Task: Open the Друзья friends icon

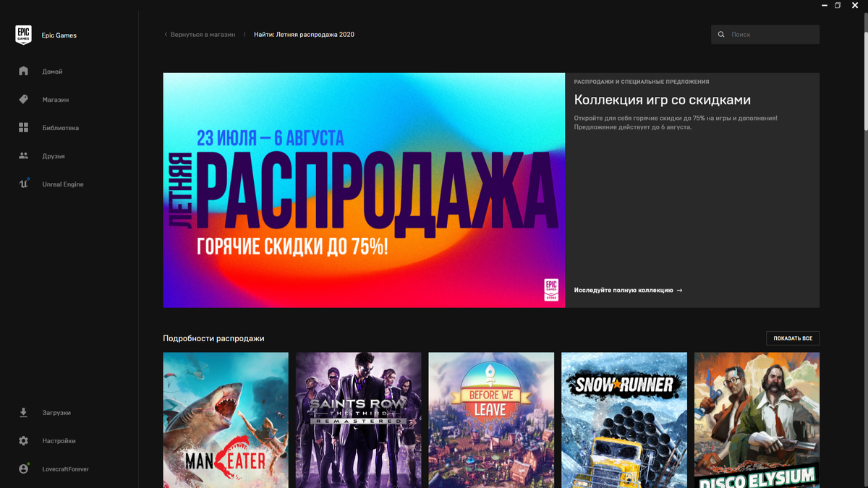Action: (23, 155)
